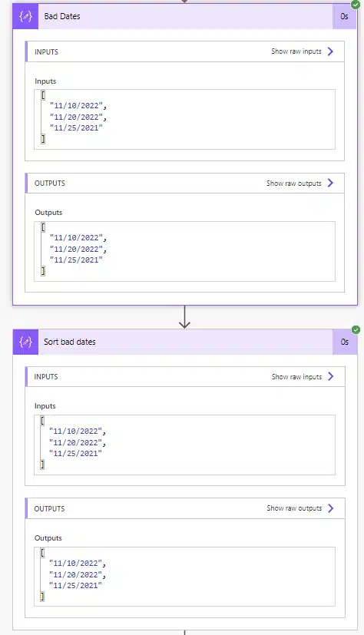Open the Sort bad dates raw outputs chevron
The image size is (364, 635).
[331, 508]
